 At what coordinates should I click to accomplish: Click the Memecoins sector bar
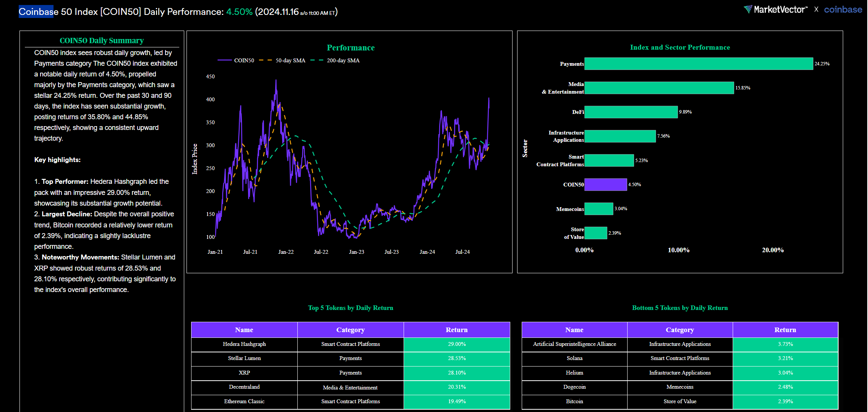(x=599, y=209)
